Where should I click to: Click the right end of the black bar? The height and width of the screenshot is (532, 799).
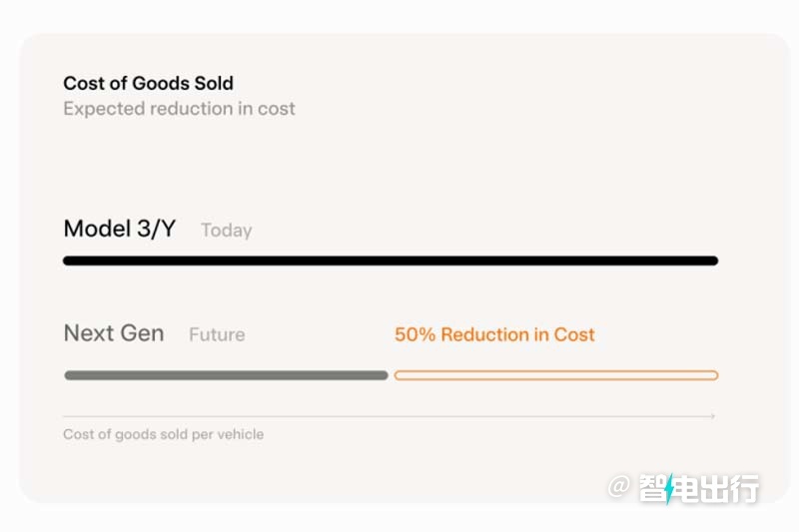pyautogui.click(x=713, y=261)
